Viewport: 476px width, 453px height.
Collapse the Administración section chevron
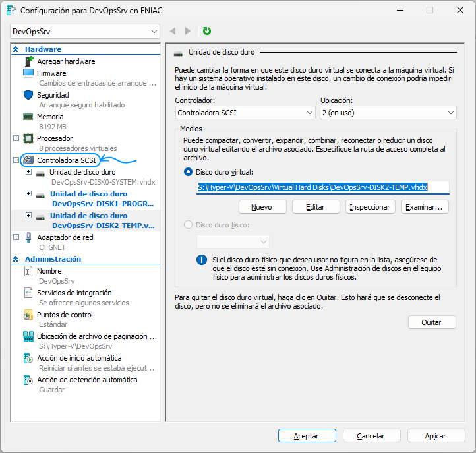point(16,259)
